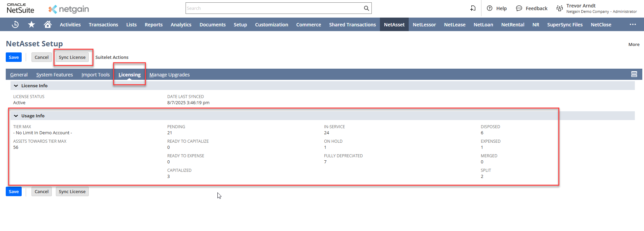Open the Recent Records clock icon
Image resolution: width=644 pixels, height=231 pixels.
tap(15, 24)
